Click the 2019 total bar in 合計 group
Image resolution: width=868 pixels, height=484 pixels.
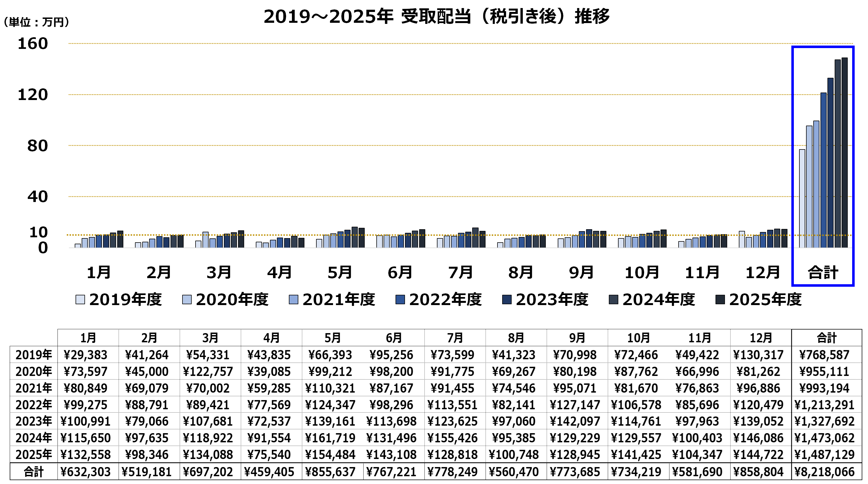[x=802, y=199]
